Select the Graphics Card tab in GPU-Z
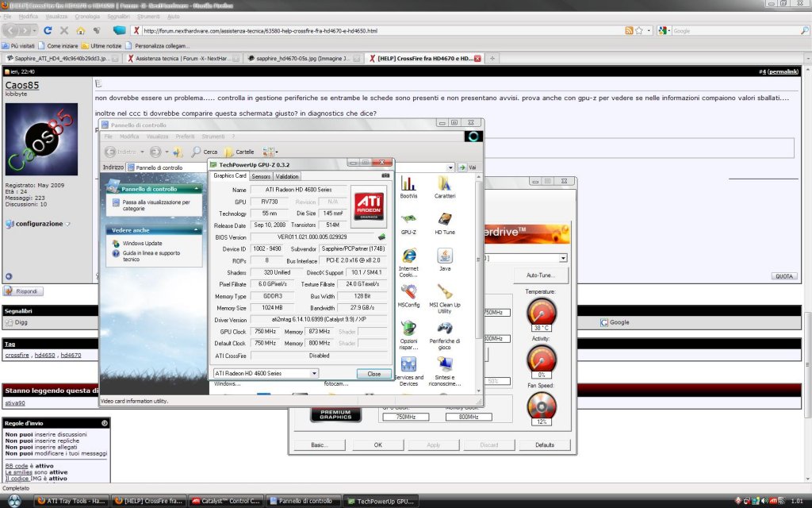The image size is (812, 508). point(230,175)
